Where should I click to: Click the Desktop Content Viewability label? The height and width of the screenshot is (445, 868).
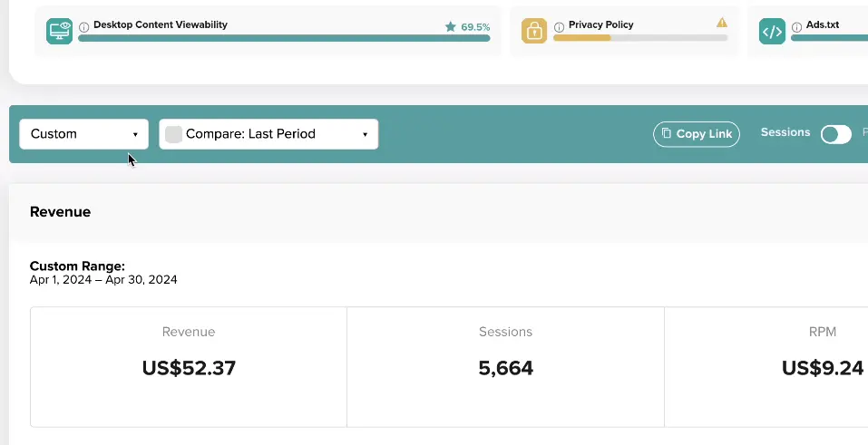pos(161,24)
